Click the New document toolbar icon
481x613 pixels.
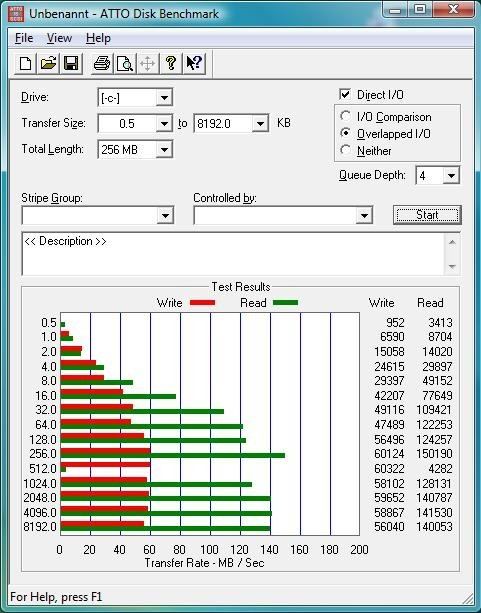point(25,63)
